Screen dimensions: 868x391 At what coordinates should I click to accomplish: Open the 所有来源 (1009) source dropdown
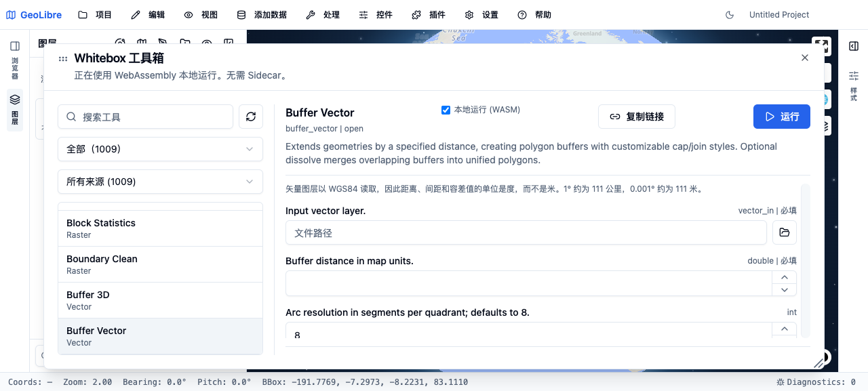click(160, 182)
